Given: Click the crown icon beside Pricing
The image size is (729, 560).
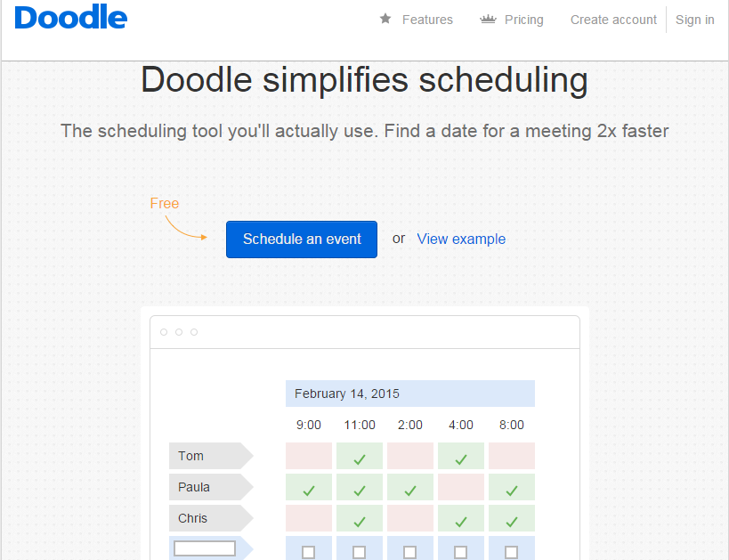Looking at the screenshot, I should pos(488,19).
